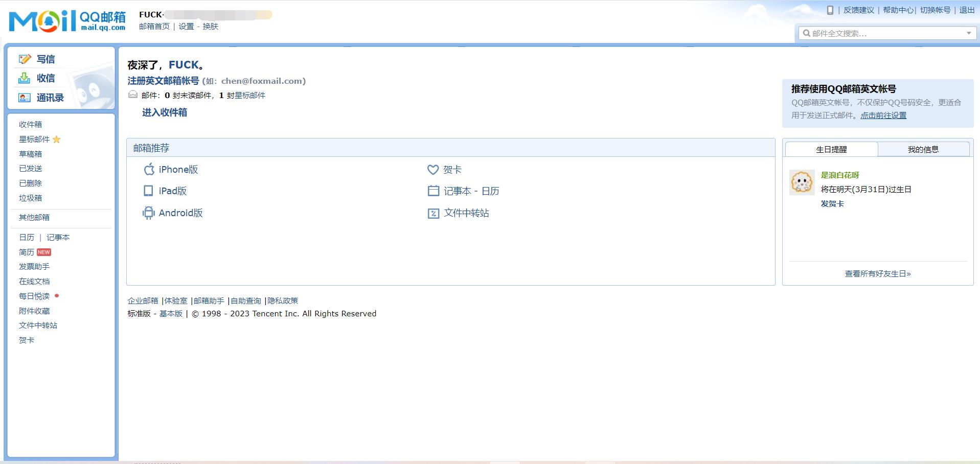The height and width of the screenshot is (464, 980).
Task: Click the star icon beside 星标邮件
Action: click(x=57, y=140)
